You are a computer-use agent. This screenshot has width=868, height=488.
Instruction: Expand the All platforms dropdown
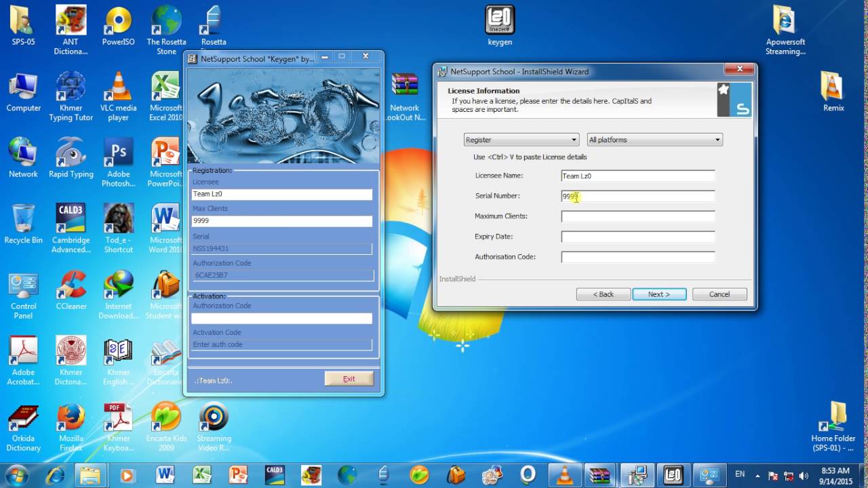pos(654,140)
